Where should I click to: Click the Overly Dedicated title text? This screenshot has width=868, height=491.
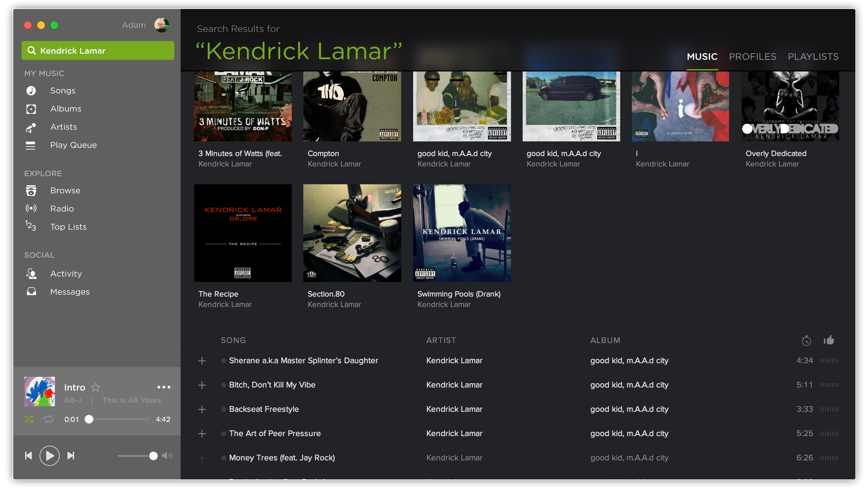[776, 154]
